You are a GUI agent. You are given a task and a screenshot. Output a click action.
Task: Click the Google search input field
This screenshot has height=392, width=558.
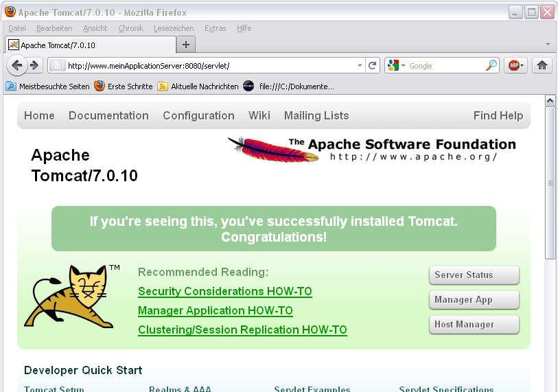coord(445,65)
